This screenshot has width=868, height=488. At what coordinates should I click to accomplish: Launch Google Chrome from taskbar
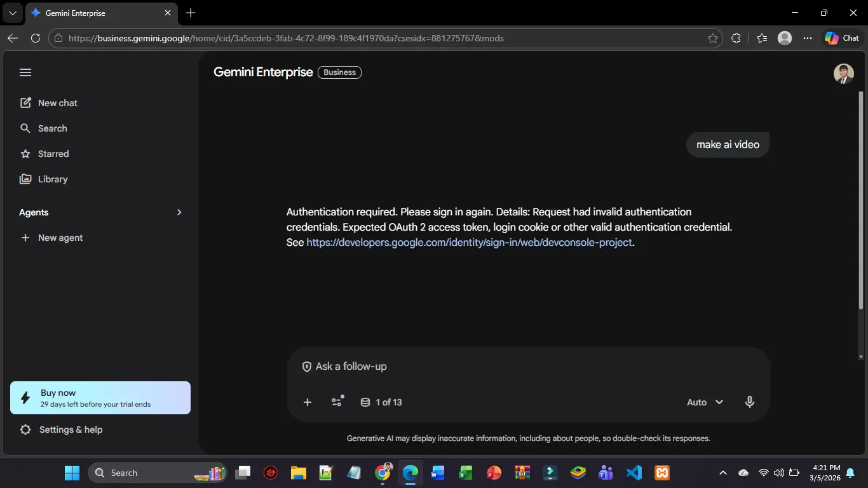(x=383, y=473)
